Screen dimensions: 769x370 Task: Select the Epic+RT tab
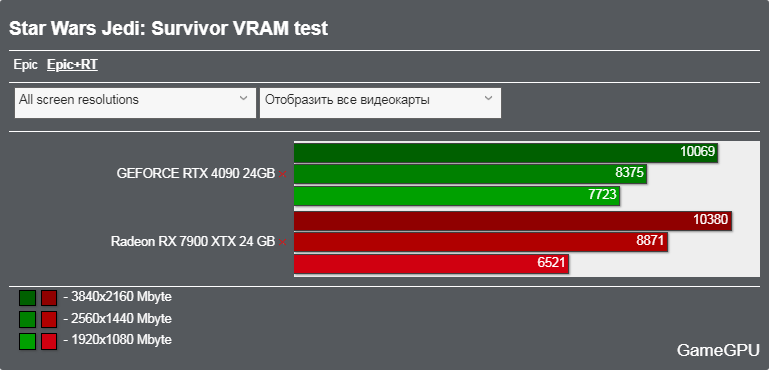coord(72,65)
